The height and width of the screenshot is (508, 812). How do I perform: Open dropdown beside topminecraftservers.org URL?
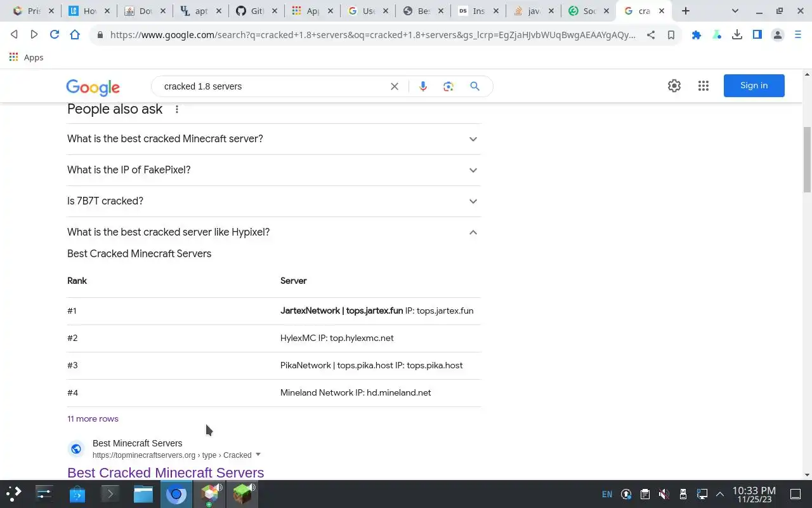258,455
